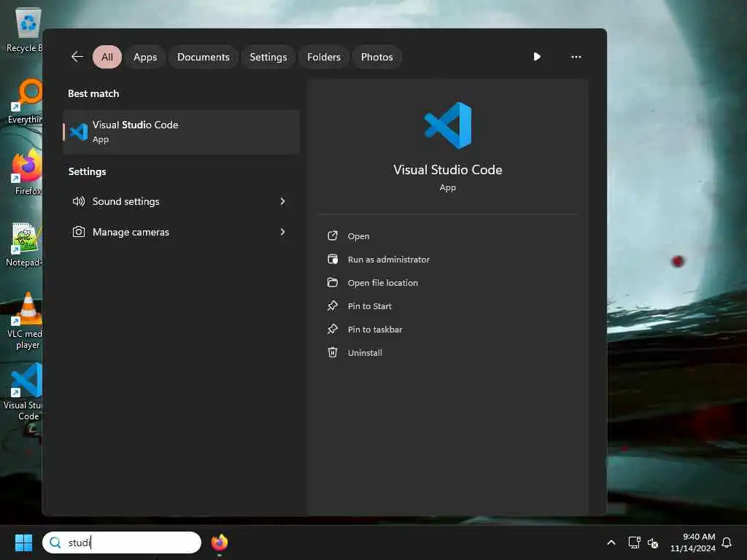The image size is (747, 560).
Task: Click the large Visual Studio Code logo
Action: 448,125
